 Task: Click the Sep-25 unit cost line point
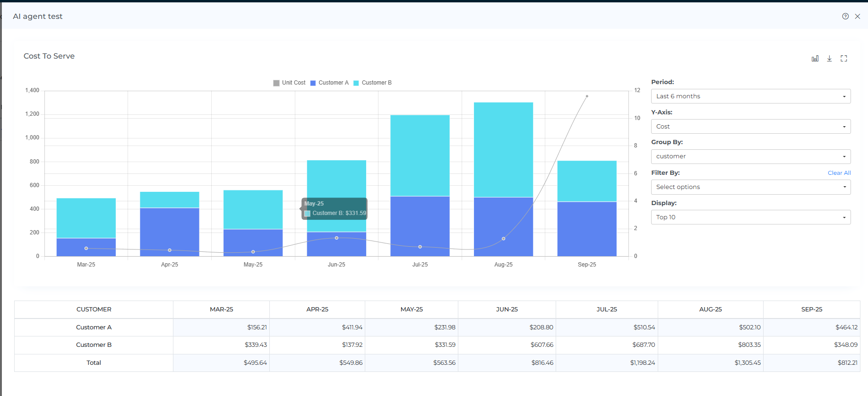[587, 96]
